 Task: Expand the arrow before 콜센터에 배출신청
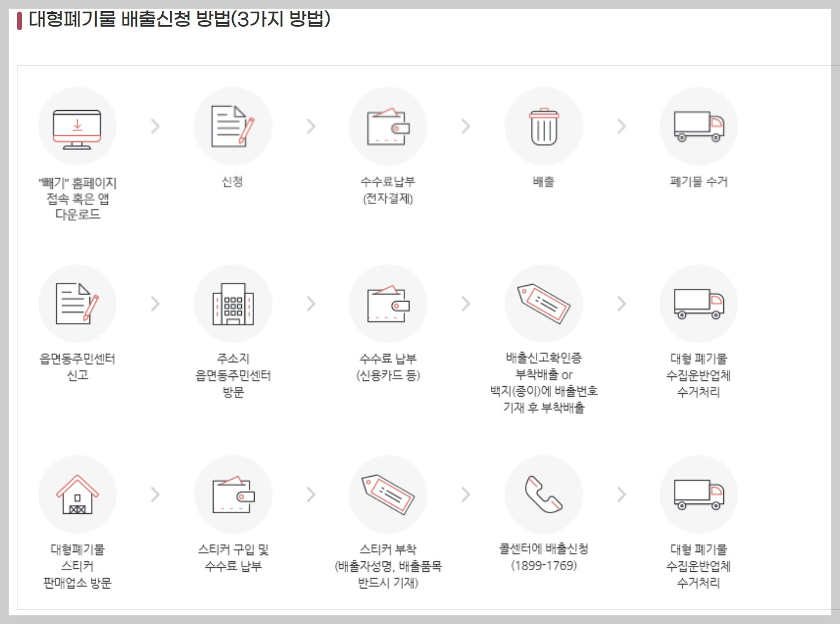[466, 494]
